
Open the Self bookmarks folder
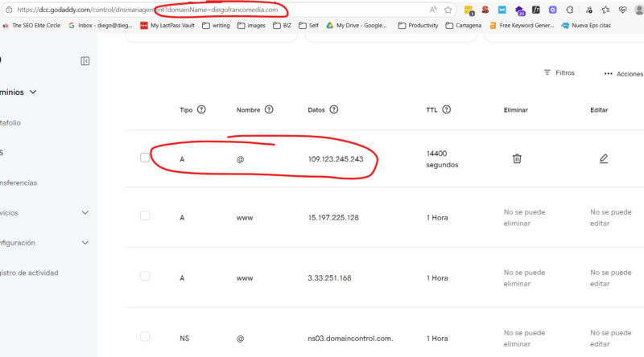(x=308, y=26)
